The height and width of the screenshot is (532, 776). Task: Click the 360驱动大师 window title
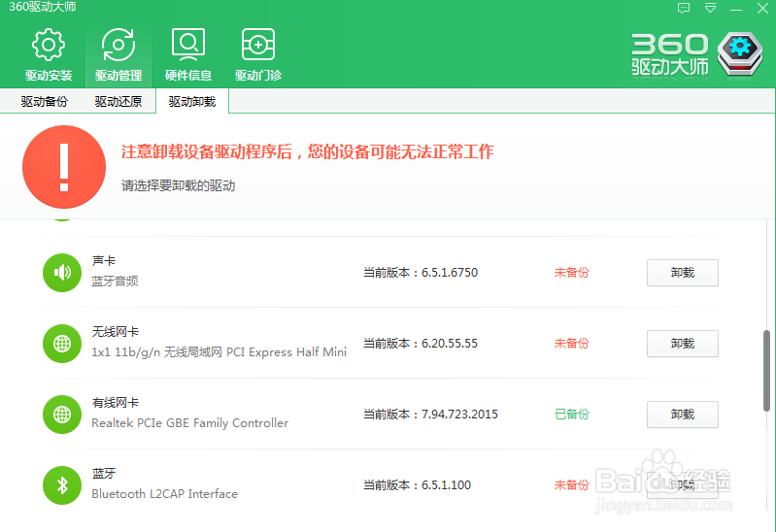point(43,7)
